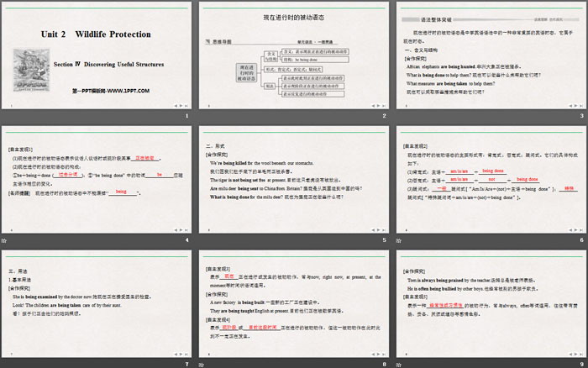The image size is (588, 368).
Task: Click the next arrow on slide 9
Action: pyautogui.click(x=576, y=352)
